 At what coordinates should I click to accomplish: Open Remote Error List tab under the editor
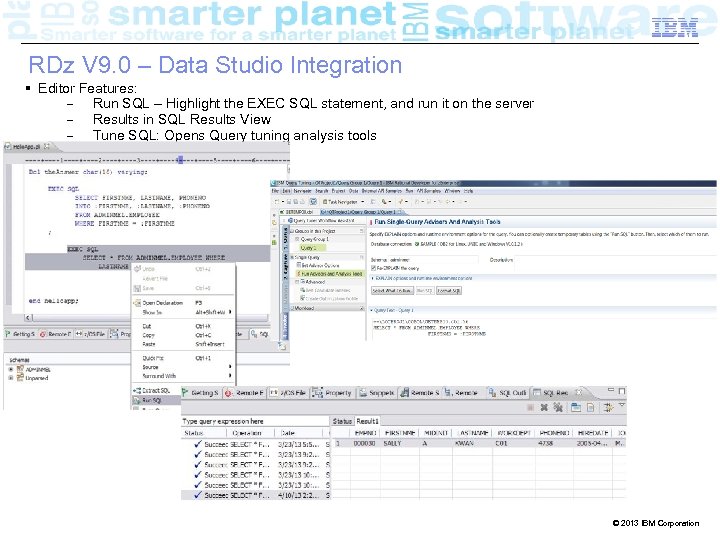tap(56, 334)
